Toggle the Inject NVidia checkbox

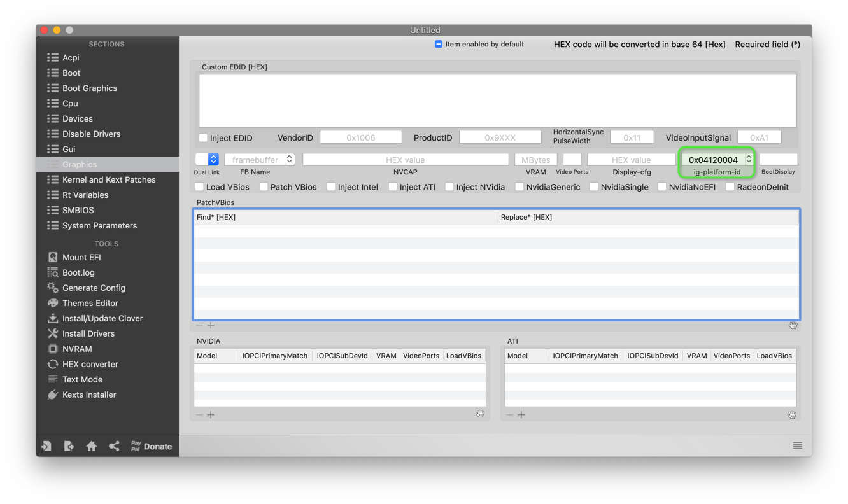[449, 186]
